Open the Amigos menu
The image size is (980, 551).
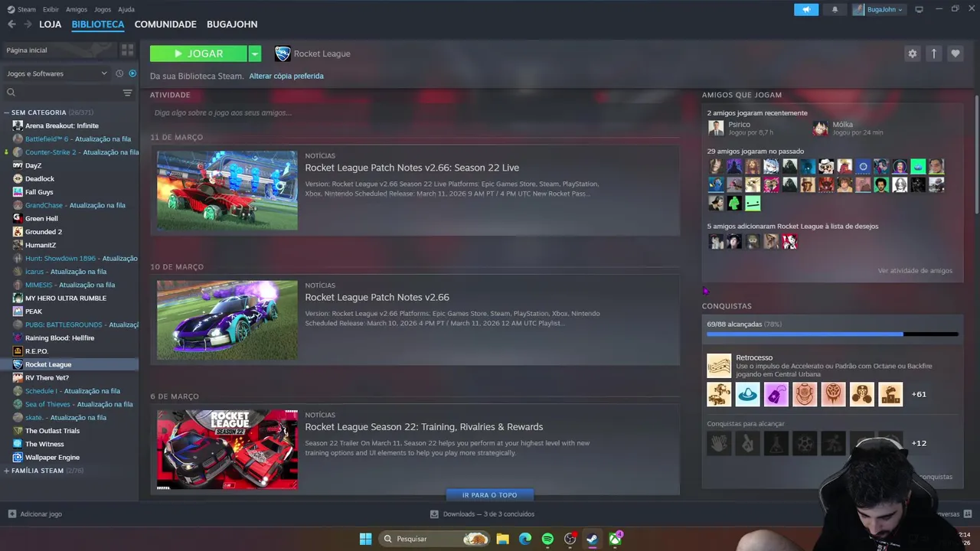pos(77,9)
